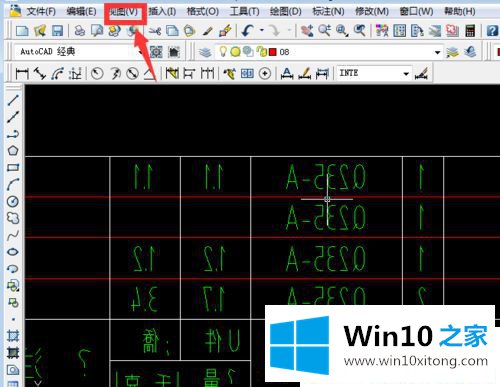The width and height of the screenshot is (500, 387).
Task: Select the Arc Length dimension tool
Action: (x=57, y=73)
